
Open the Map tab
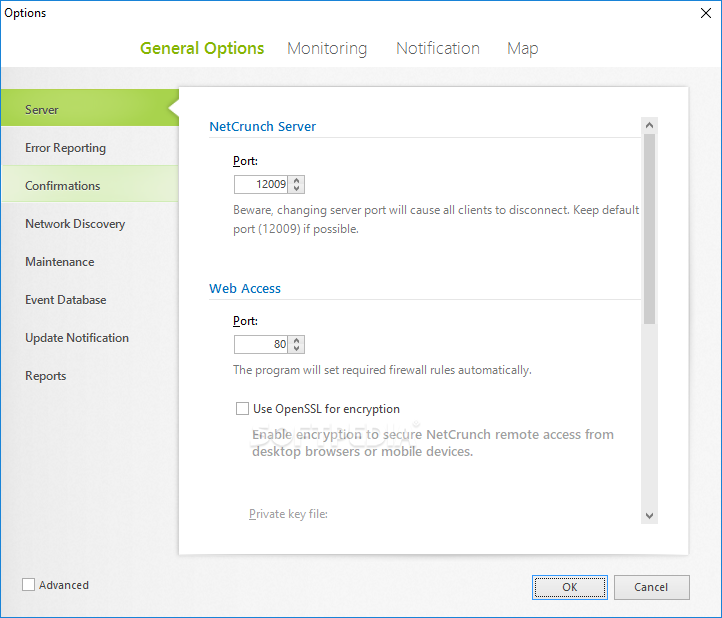tap(522, 48)
